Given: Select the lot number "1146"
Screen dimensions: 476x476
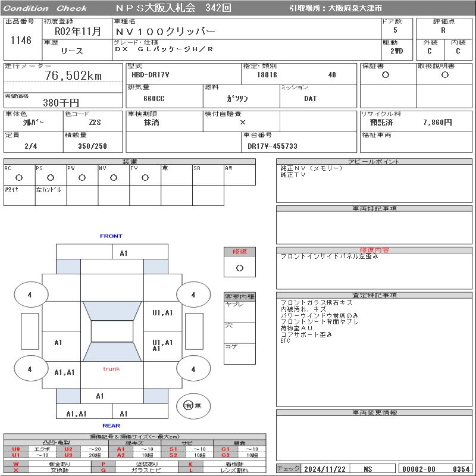Looking at the screenshot, I should (21, 40).
